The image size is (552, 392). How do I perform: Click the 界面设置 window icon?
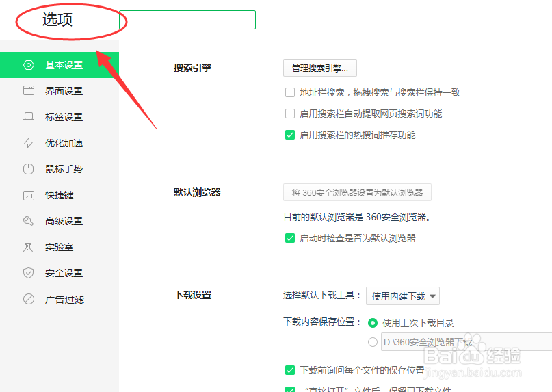pyautogui.click(x=29, y=90)
